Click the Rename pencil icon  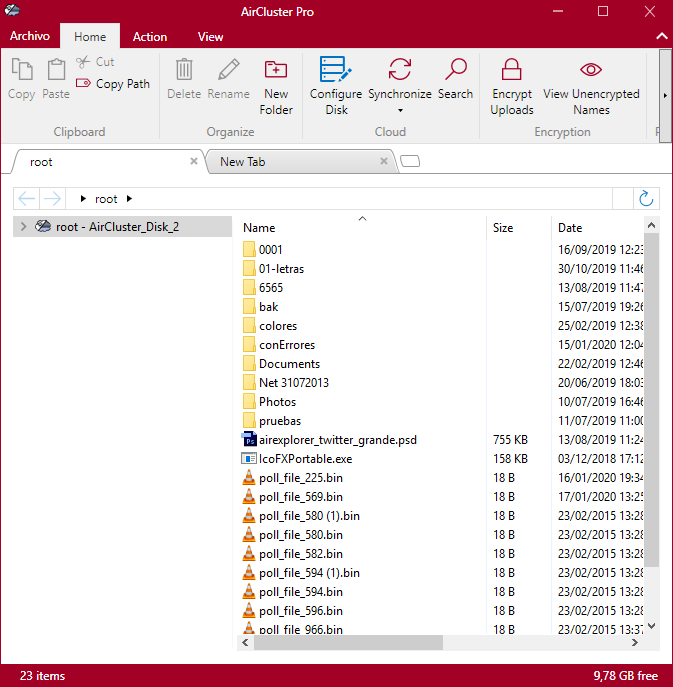point(229,69)
